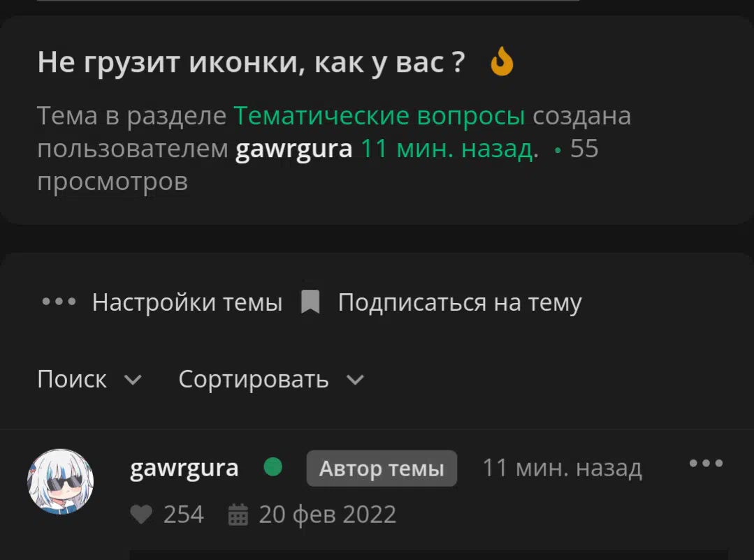
Task: Open the post options three-dots menu
Action: click(706, 464)
